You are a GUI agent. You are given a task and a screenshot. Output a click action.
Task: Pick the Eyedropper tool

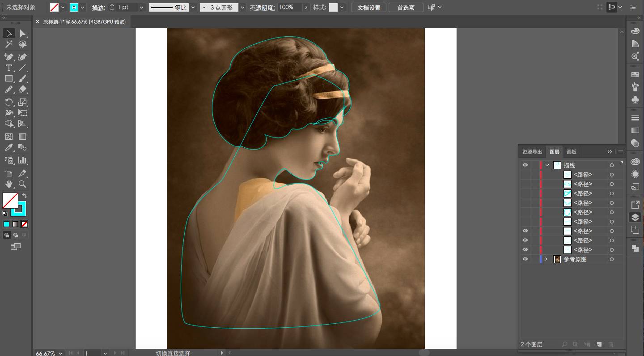tap(8, 148)
